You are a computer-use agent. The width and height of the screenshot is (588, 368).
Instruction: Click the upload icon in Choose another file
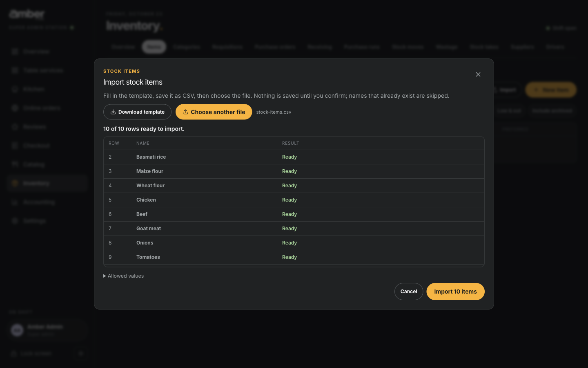(x=185, y=112)
